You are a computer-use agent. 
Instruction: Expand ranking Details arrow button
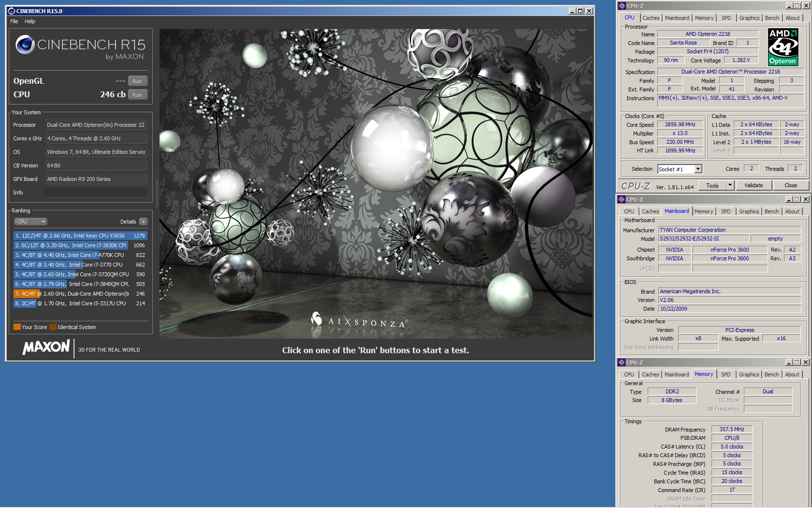click(x=143, y=222)
